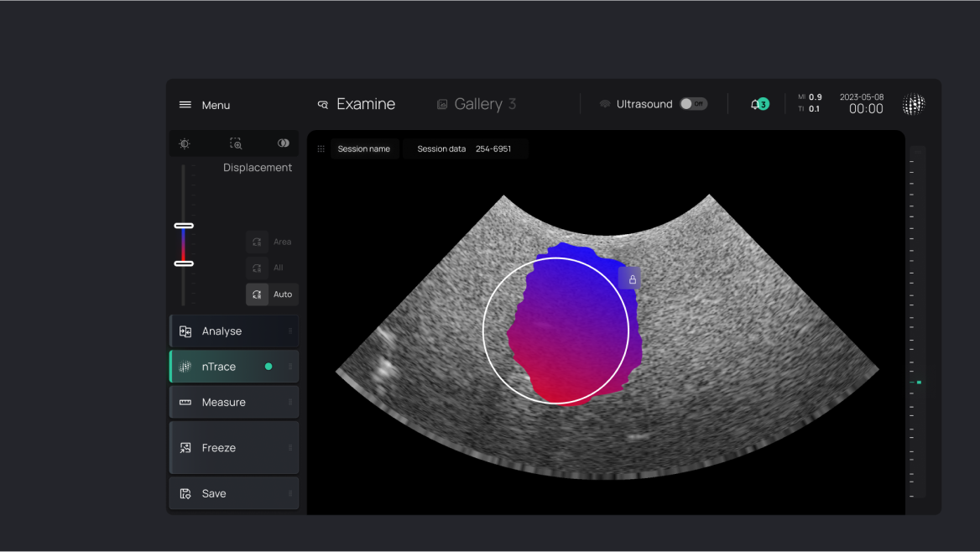Select the Auto displacement mode
This screenshot has width=980, height=552.
click(271, 294)
